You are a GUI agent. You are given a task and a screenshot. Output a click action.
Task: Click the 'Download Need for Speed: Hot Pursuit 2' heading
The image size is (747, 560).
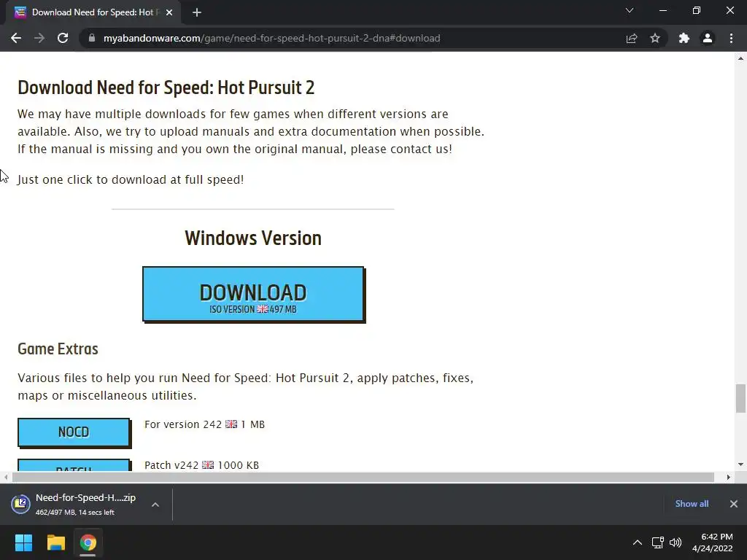tap(166, 87)
